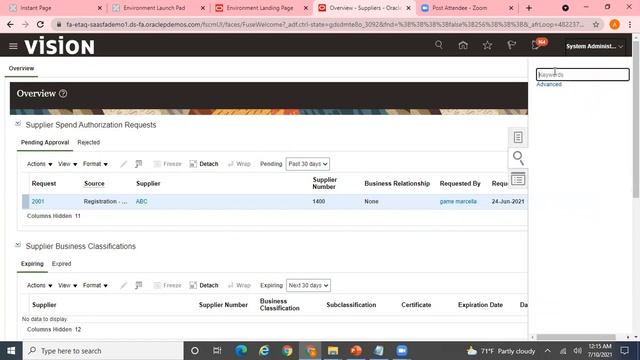Open Format menu in Business Classifications table
The width and height of the screenshot is (640, 360).
pos(95,285)
